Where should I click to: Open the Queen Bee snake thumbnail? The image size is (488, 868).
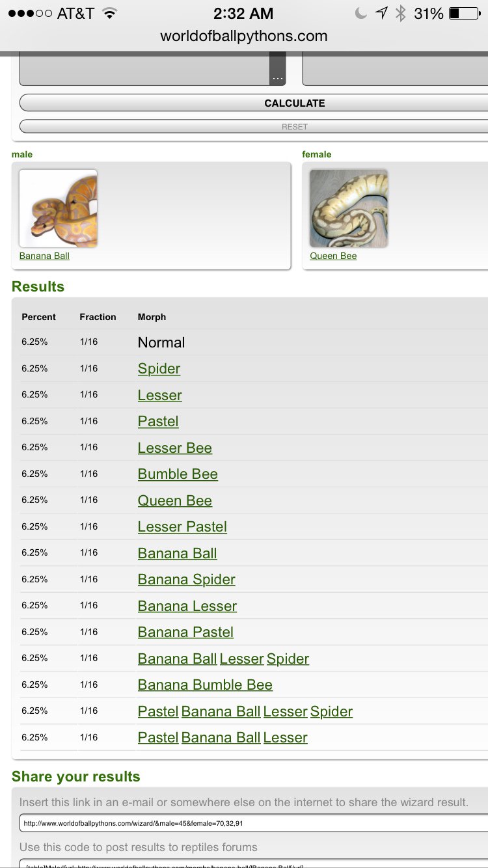click(349, 208)
